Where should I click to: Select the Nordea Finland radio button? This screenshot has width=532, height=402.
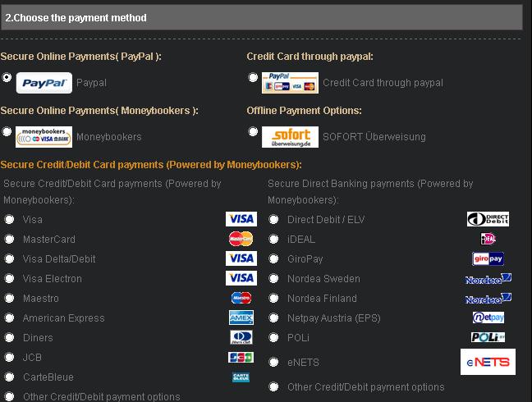[x=273, y=298]
